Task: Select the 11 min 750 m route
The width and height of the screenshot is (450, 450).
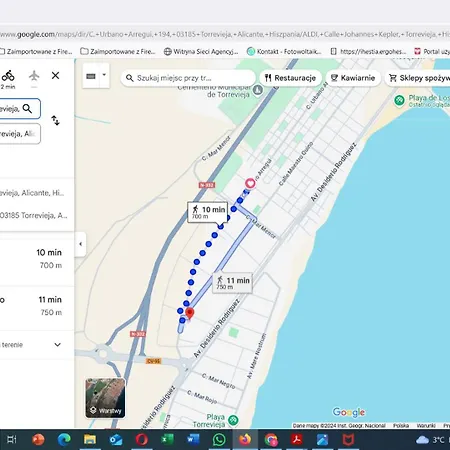Action: 37,306
